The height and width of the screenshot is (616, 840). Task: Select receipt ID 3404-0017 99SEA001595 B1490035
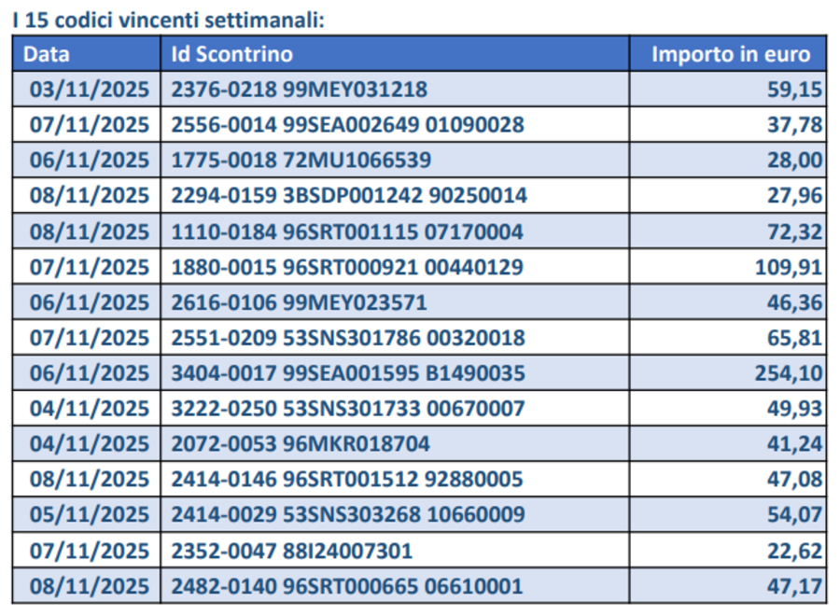[x=348, y=373]
